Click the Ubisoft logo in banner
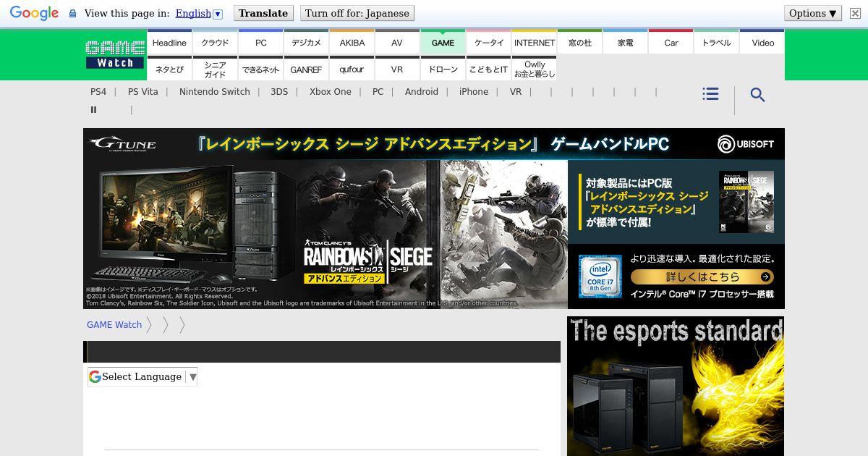 (x=746, y=144)
